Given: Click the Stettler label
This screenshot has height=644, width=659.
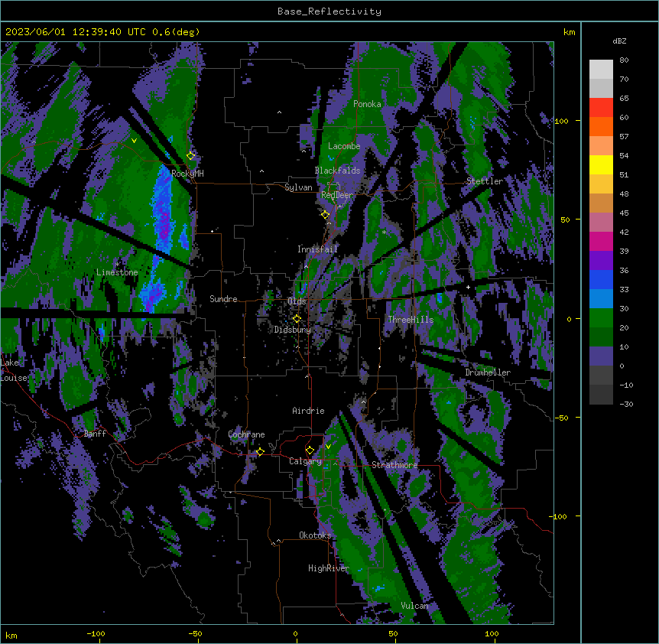Looking at the screenshot, I should coord(485,181).
